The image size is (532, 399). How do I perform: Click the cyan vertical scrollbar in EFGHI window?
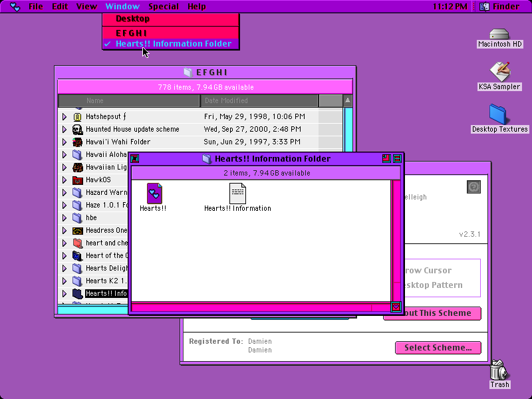tap(348, 129)
